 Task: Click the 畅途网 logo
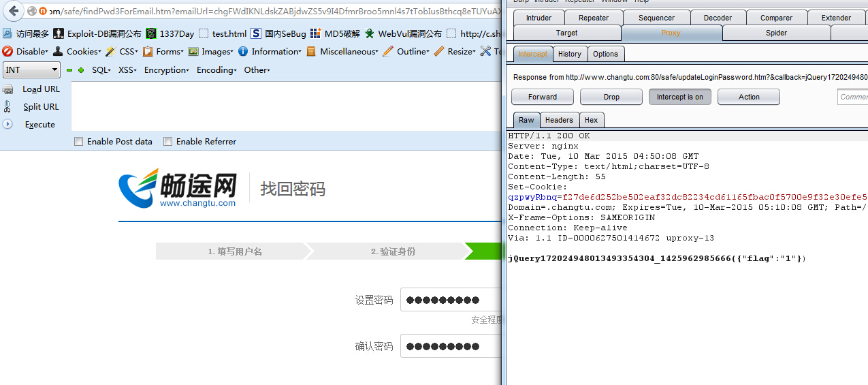point(178,188)
